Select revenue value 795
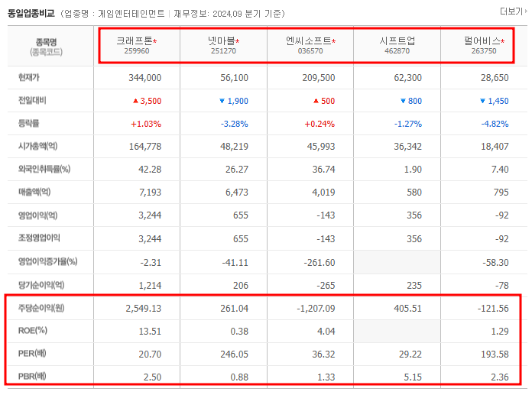Screen dimensions: 532x395 tap(501, 193)
